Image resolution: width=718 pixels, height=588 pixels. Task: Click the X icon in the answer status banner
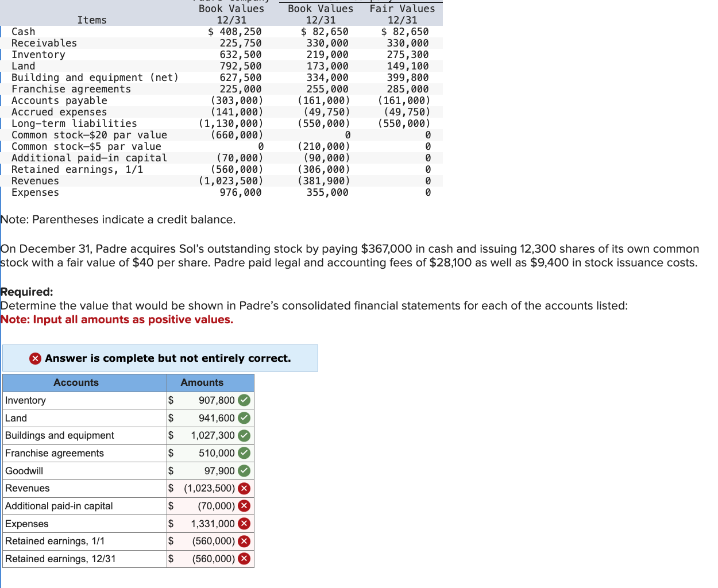[x=34, y=358]
